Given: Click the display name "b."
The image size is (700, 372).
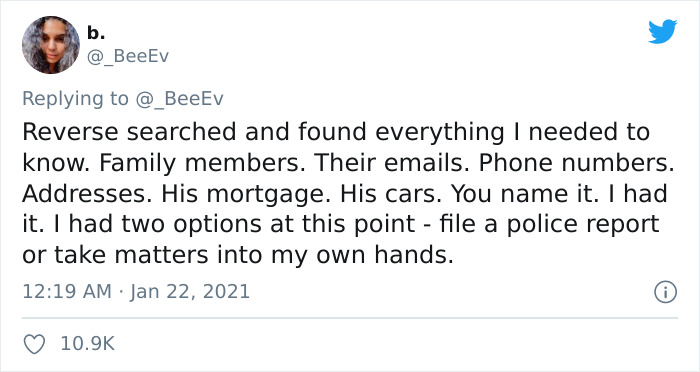Looking at the screenshot, I should click(x=96, y=33).
